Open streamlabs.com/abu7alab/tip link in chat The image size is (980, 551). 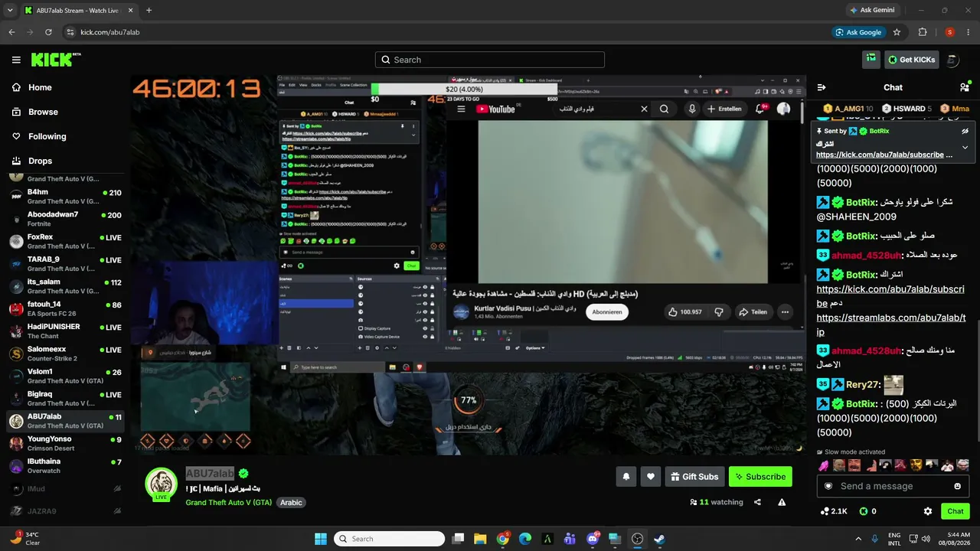click(x=890, y=324)
